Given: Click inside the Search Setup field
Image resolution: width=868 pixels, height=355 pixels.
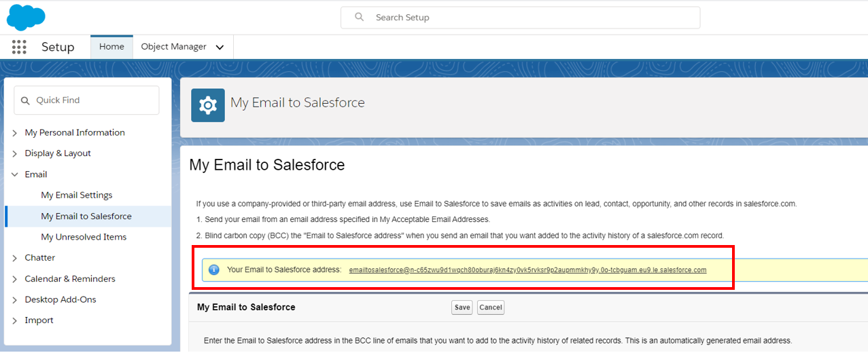Looking at the screenshot, I should click(530, 17).
